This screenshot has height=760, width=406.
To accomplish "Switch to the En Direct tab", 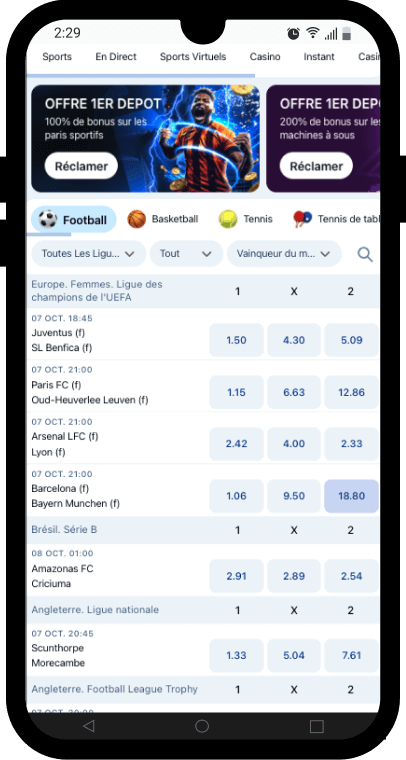I will (116, 57).
